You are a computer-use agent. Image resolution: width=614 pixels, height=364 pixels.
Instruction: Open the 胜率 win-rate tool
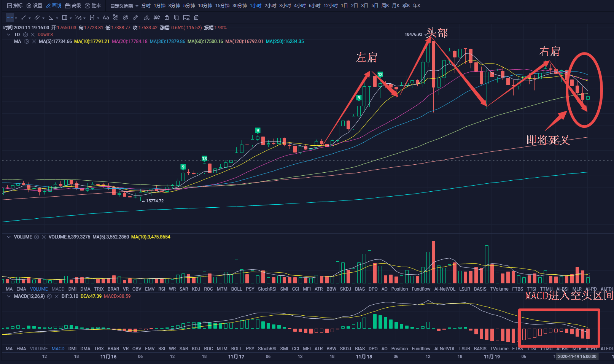(93, 6)
